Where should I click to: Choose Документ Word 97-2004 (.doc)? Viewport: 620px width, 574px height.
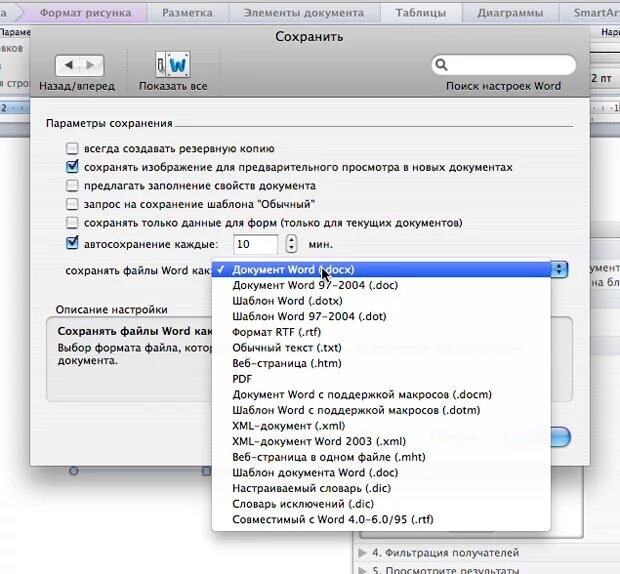pyautogui.click(x=382, y=285)
